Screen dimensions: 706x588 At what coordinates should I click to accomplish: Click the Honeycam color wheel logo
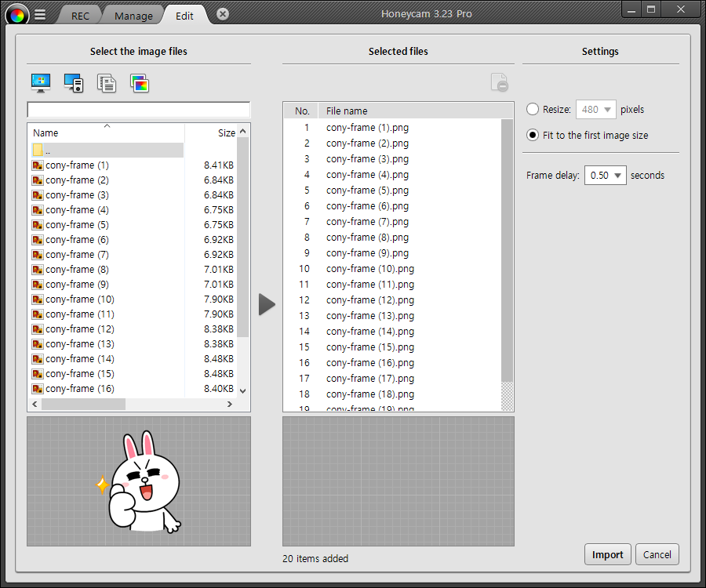click(x=17, y=14)
